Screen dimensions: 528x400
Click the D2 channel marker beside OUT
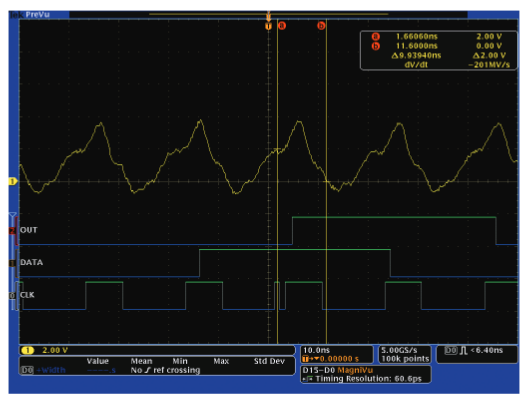12,231
